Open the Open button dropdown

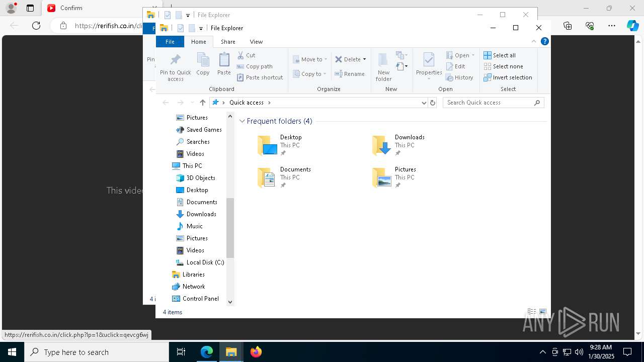pos(473,55)
